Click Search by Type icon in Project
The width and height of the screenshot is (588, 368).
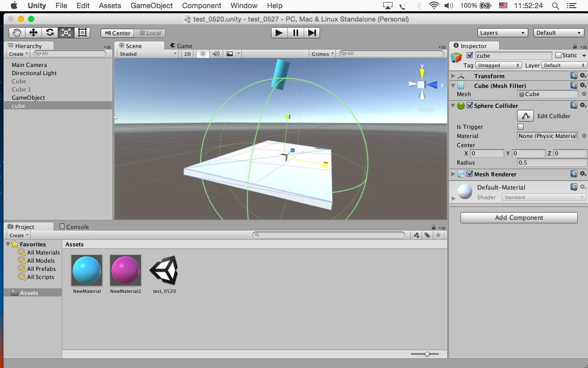(x=416, y=235)
